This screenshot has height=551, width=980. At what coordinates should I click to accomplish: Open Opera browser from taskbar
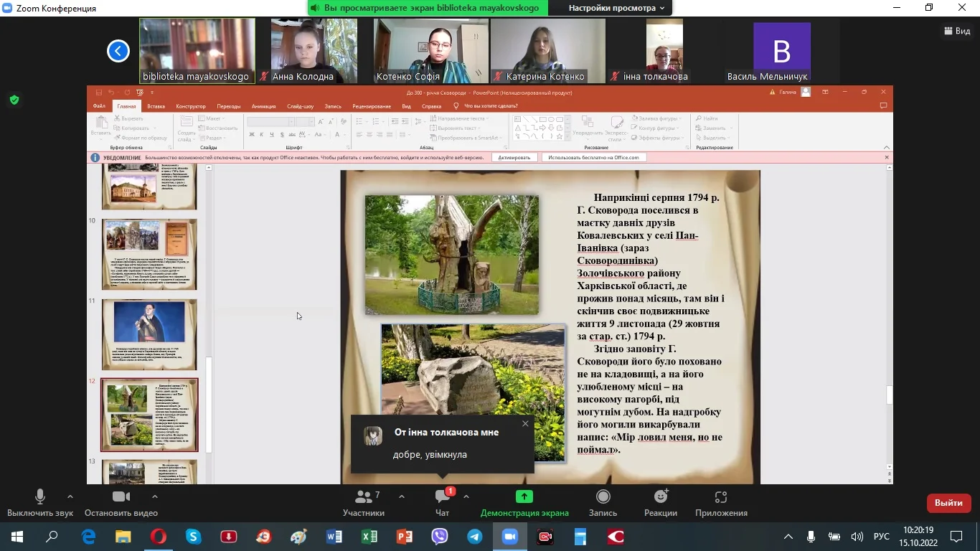pos(159,536)
